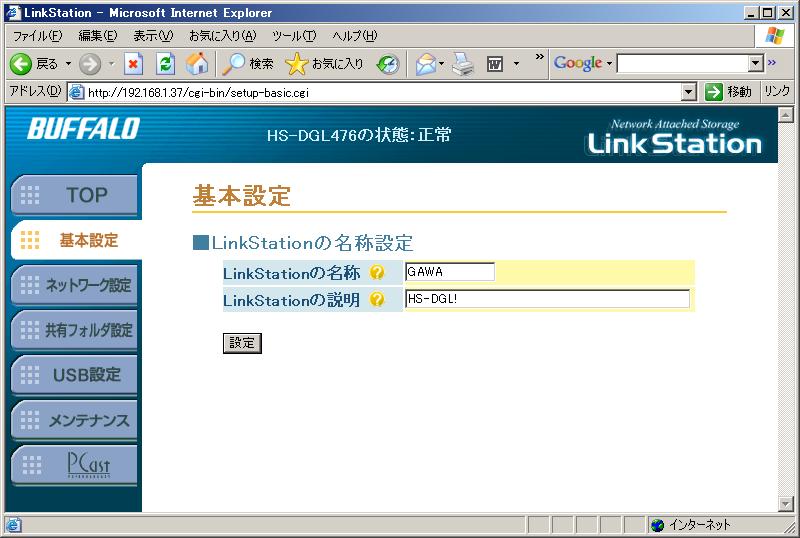Click the リンク links toolbar label

tap(777, 91)
